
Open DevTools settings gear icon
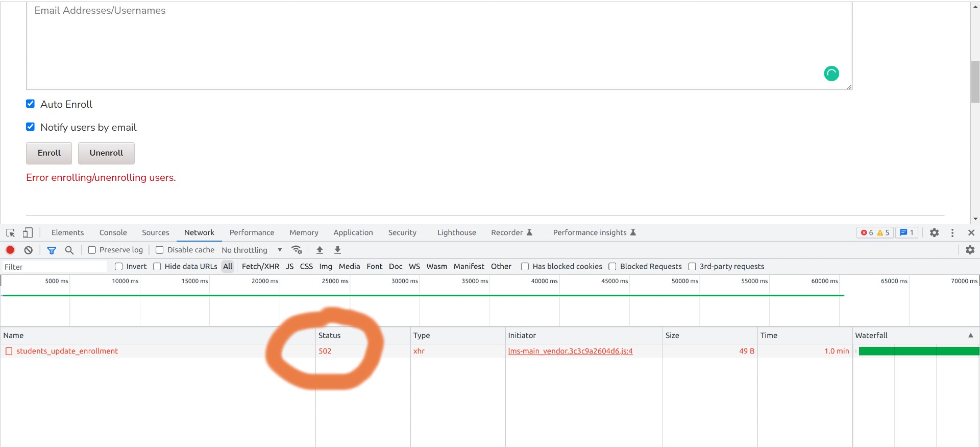(x=934, y=232)
